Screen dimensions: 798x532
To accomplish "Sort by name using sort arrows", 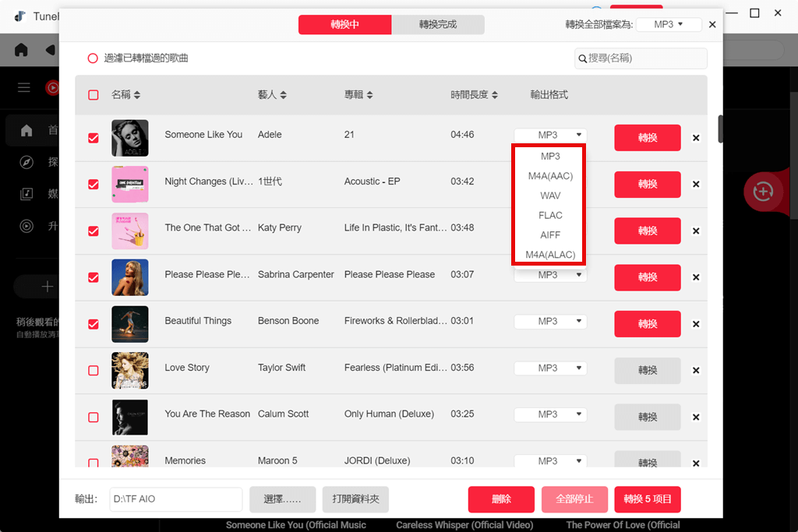I will click(137, 94).
